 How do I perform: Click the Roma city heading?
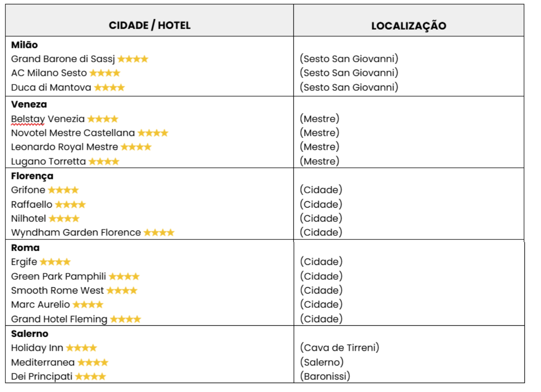[26, 247]
